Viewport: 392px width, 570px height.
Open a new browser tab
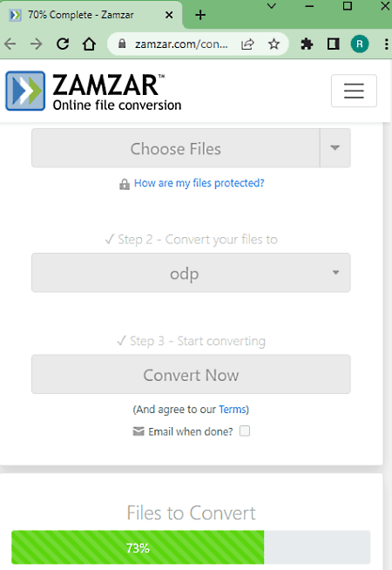pos(200,15)
